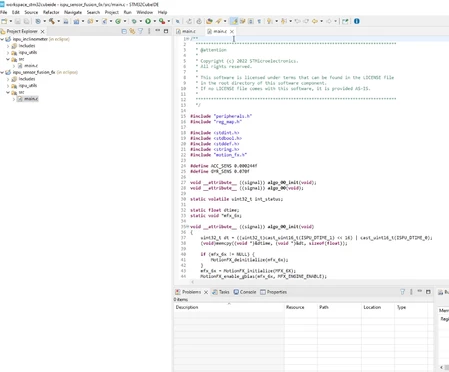This screenshot has width=449, height=372.
Task: Click the green Run button icon
Action: (x=148, y=21)
